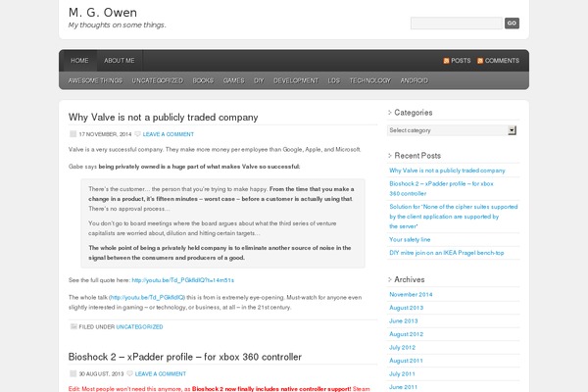Open the Bioshock 2 xPadder profile post title
Viewport: 588px width, 392px height.
click(x=185, y=357)
